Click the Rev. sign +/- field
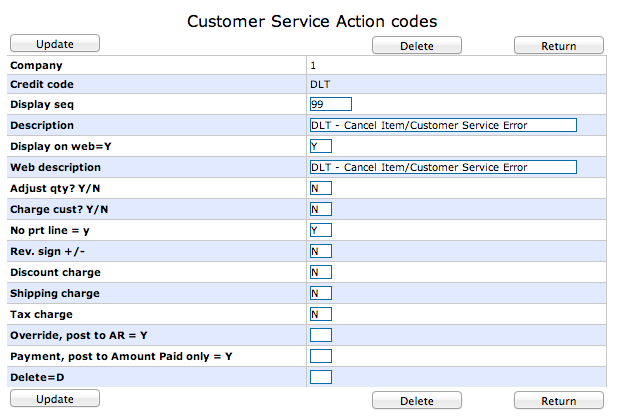The width and height of the screenshot is (617, 418). [320, 251]
